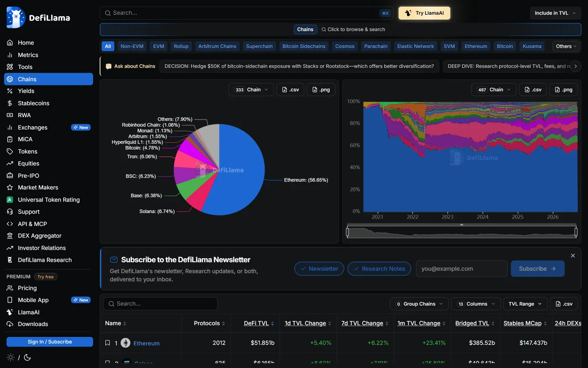588x368 pixels.
Task: Click the DefiLlama logo
Action: point(38,18)
